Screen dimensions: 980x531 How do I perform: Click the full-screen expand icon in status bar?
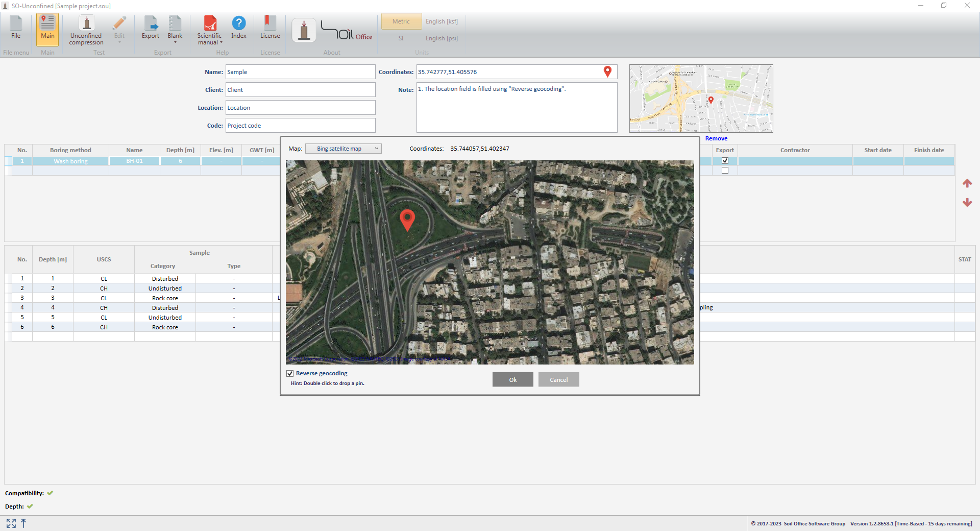[11, 523]
